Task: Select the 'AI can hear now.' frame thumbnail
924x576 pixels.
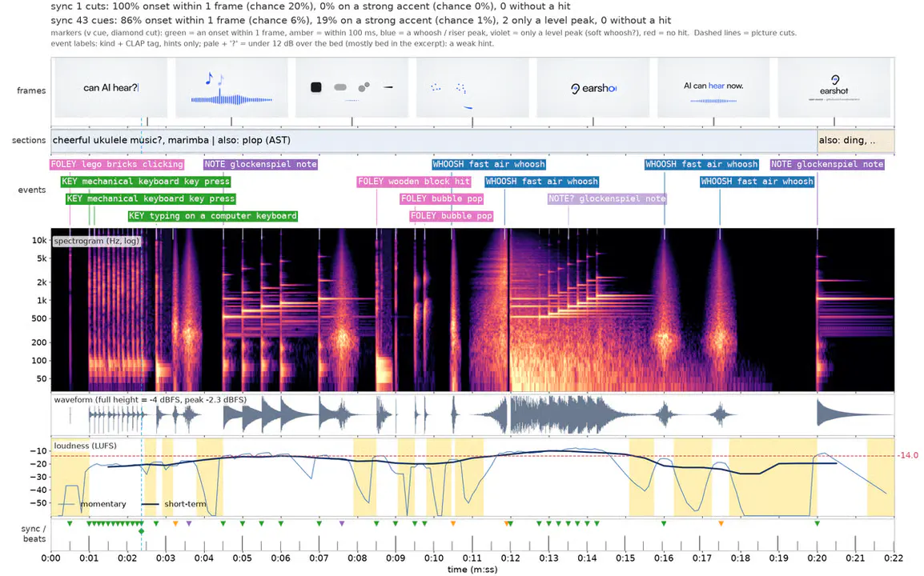Action: point(713,88)
